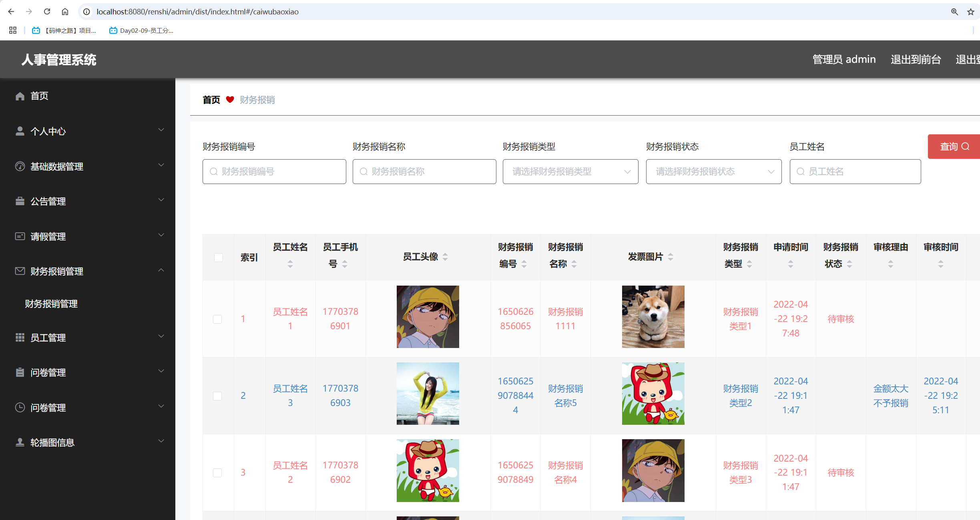
Task: Click the Shiba dog invoice image in row 1
Action: pos(653,317)
